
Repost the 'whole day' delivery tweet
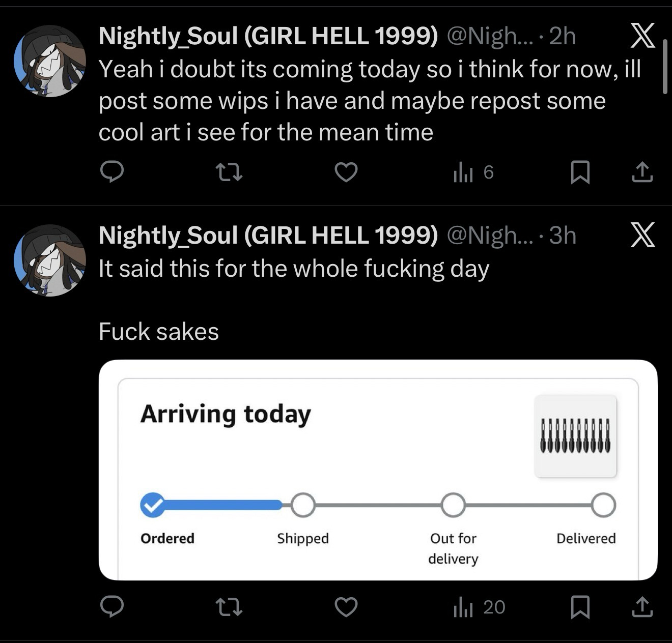pos(229,607)
